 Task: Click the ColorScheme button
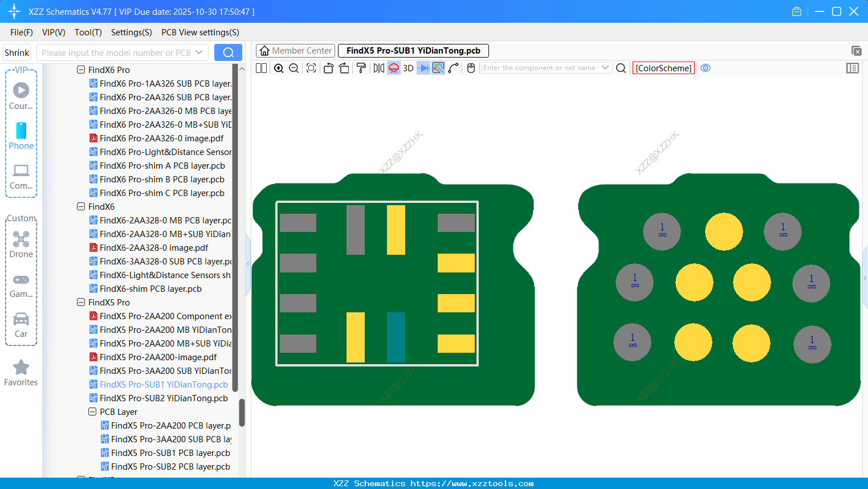point(663,68)
